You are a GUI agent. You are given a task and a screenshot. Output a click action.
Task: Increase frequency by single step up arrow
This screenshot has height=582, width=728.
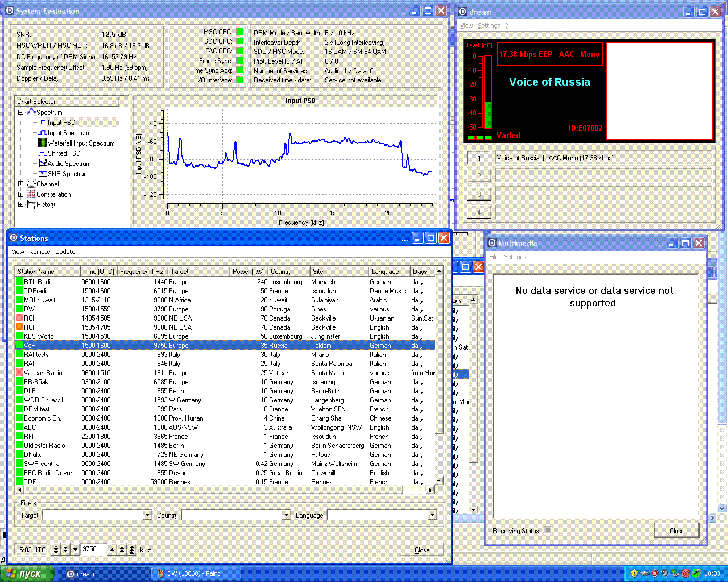click(x=112, y=550)
